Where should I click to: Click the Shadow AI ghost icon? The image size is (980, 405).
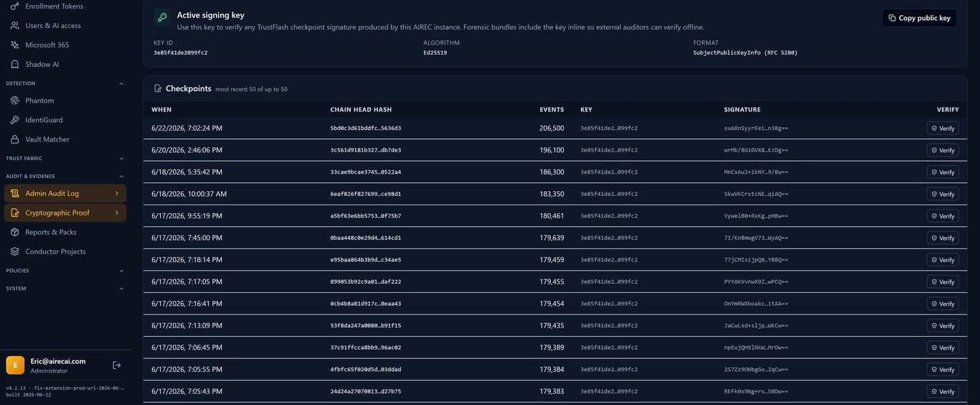pyautogui.click(x=15, y=64)
